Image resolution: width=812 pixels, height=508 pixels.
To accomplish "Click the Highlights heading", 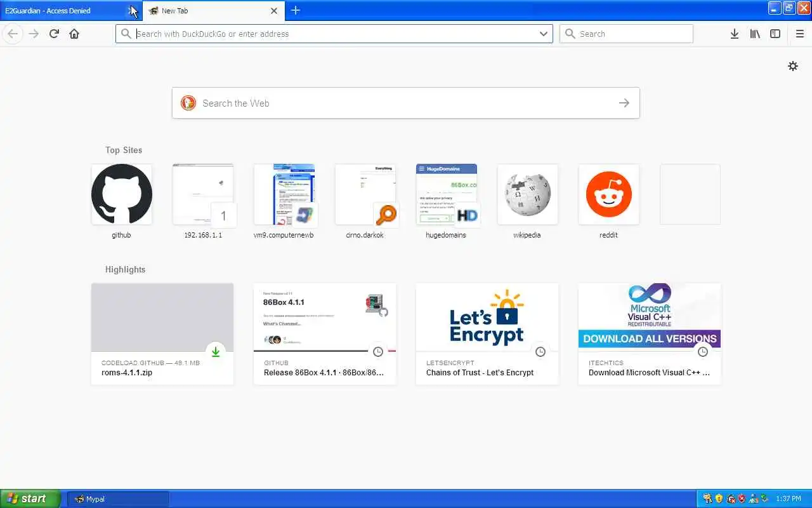I will point(125,269).
